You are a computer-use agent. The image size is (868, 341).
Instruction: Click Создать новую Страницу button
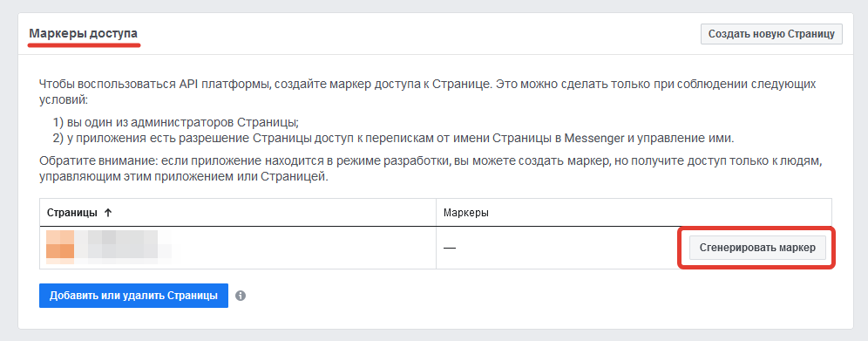(x=771, y=34)
